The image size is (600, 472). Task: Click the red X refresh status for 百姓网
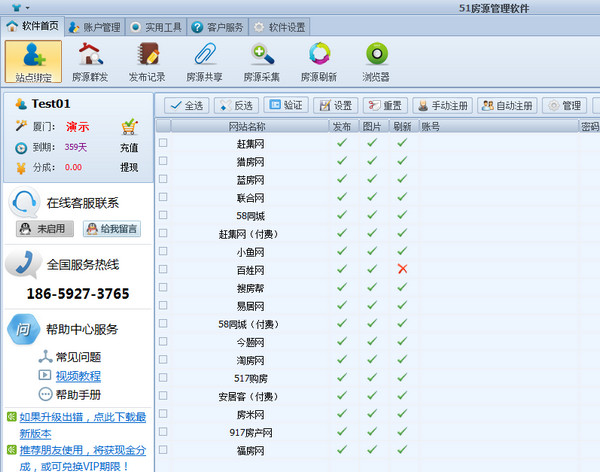pyautogui.click(x=402, y=269)
